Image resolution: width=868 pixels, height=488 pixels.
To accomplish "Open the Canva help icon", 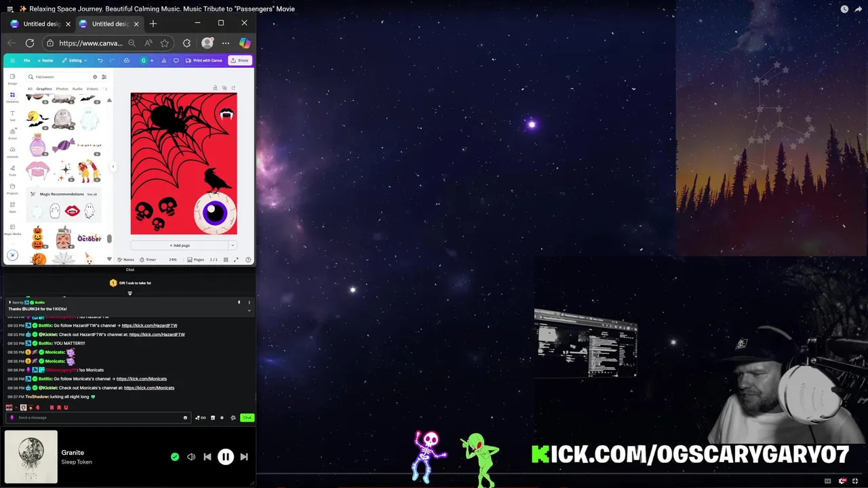I will pos(248,260).
